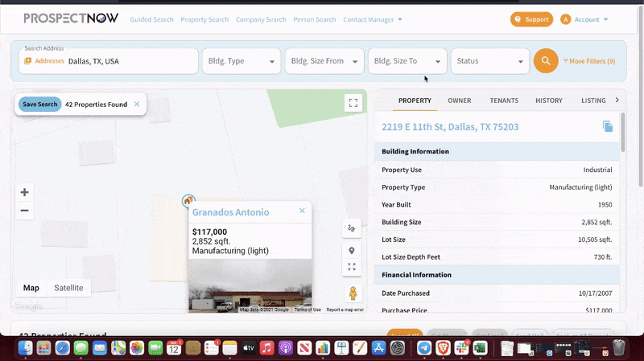Open the Tenants tab
Viewport: 644px width, 361px height.
[x=503, y=101]
